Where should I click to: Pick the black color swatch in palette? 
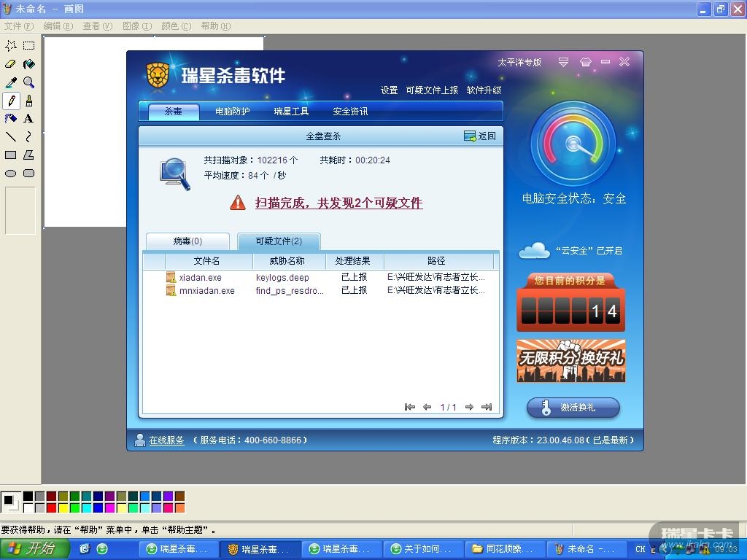[28, 496]
